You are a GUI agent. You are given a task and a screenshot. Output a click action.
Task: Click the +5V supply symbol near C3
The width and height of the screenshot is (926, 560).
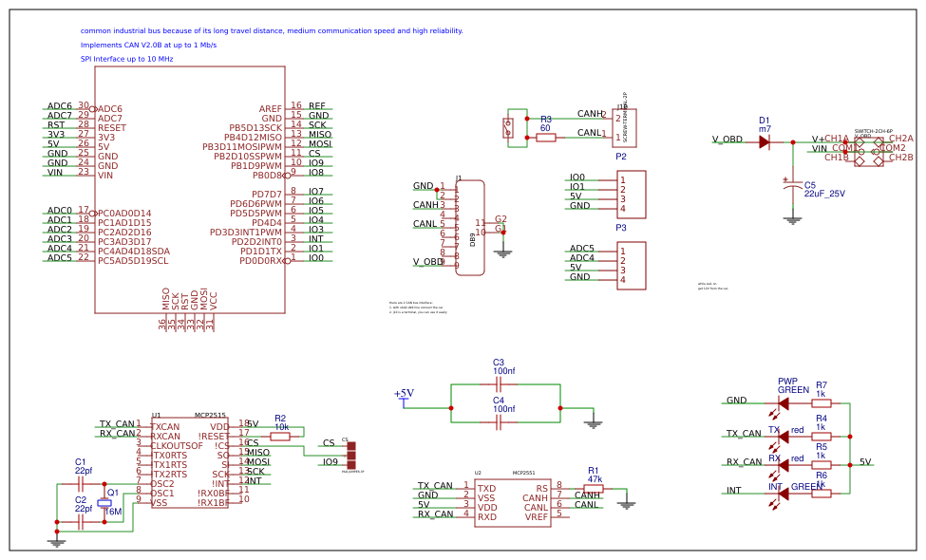[403, 400]
